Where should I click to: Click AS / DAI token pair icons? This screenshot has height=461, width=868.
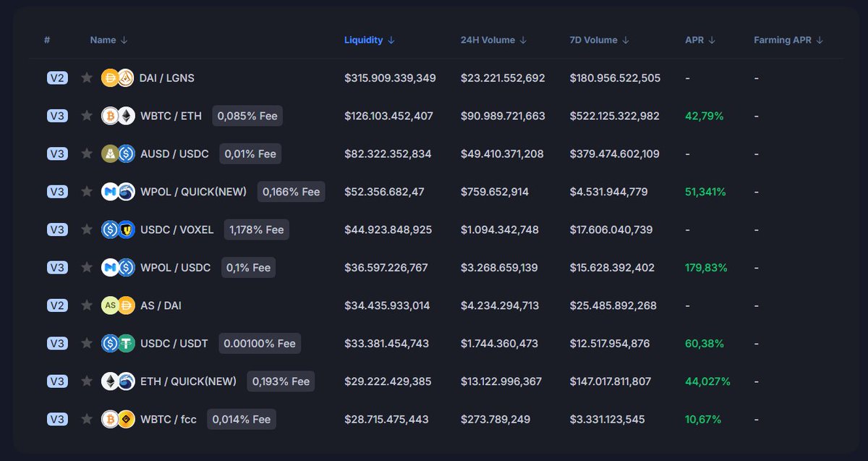click(118, 305)
